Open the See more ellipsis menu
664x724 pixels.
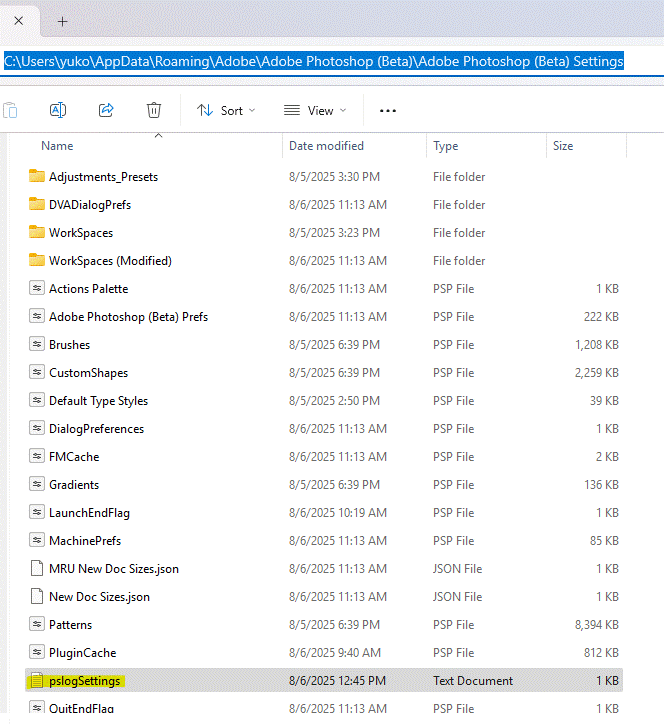pos(387,111)
